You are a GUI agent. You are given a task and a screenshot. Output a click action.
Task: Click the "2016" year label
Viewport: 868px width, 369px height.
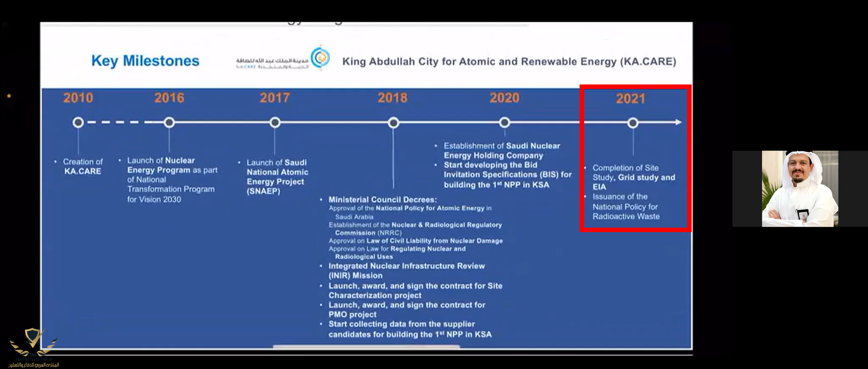170,98
